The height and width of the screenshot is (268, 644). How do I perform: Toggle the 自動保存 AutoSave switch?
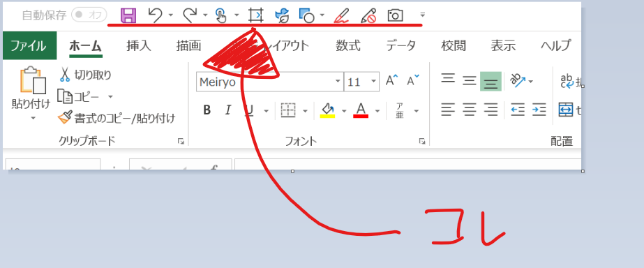pos(89,15)
